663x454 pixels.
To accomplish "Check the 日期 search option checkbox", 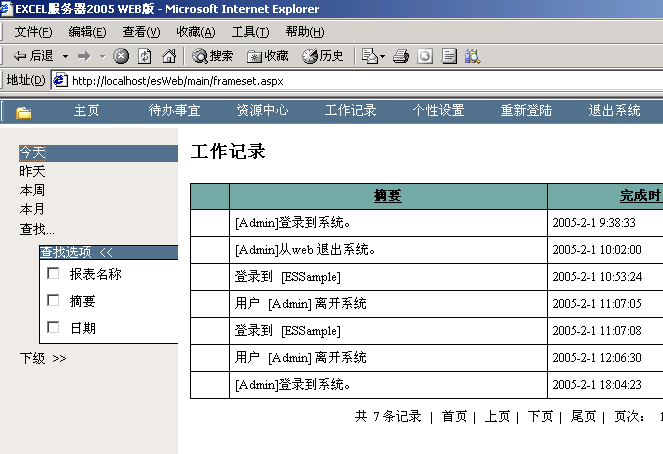I will 54,327.
